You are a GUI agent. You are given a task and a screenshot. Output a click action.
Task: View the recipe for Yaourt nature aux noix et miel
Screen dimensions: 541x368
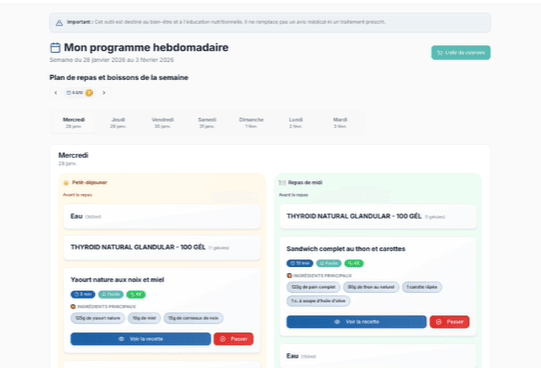141,339
